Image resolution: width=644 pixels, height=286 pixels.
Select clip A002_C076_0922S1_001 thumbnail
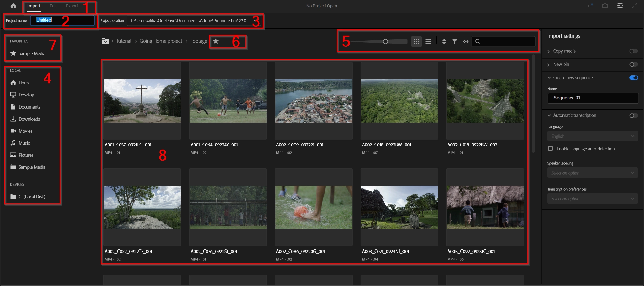coord(228,207)
